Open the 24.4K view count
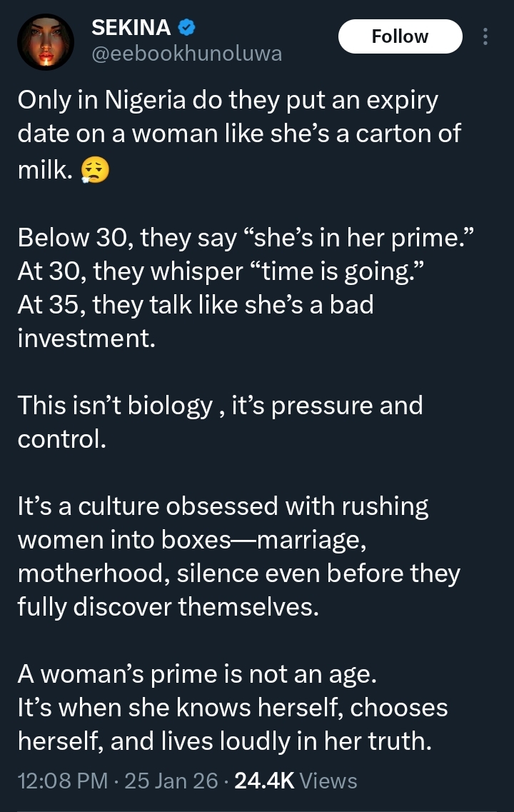This screenshot has width=514, height=812. click(x=264, y=781)
